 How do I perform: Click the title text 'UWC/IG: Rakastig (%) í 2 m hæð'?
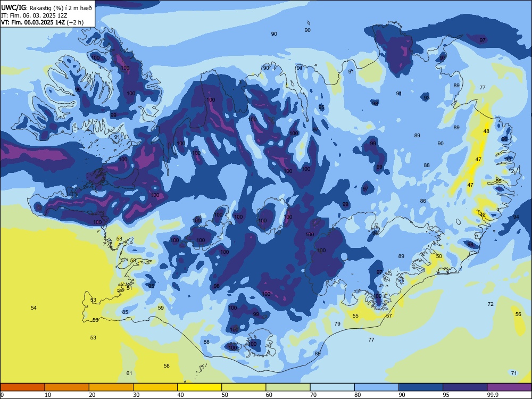click(46, 8)
